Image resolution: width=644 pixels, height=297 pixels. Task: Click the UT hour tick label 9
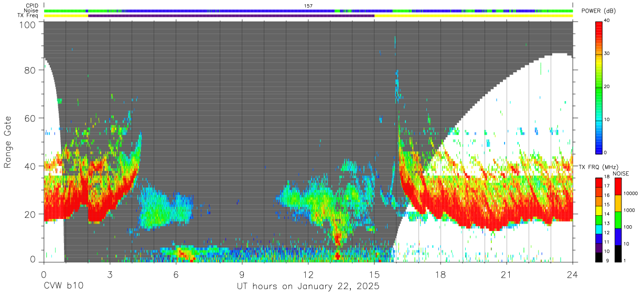242,274
